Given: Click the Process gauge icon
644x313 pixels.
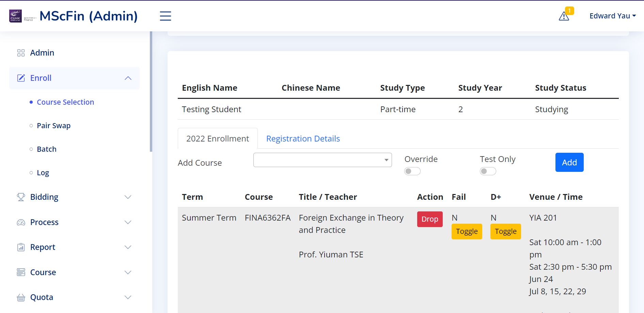Looking at the screenshot, I should (21, 222).
